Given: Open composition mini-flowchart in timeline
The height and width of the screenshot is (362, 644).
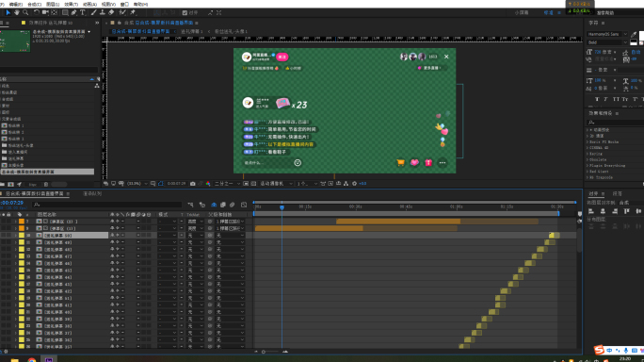Looking at the screenshot, I should click(190, 205).
